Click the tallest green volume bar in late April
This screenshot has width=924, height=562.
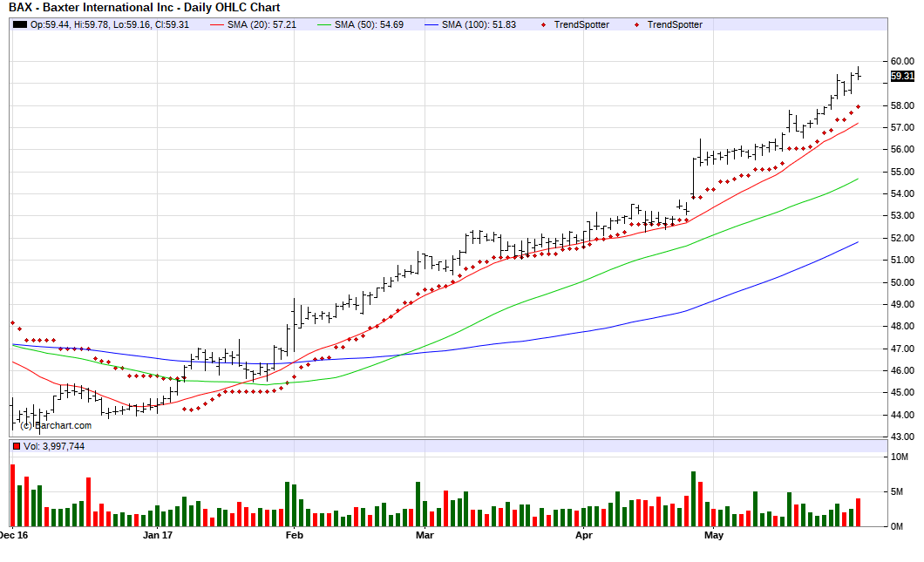tap(694, 499)
